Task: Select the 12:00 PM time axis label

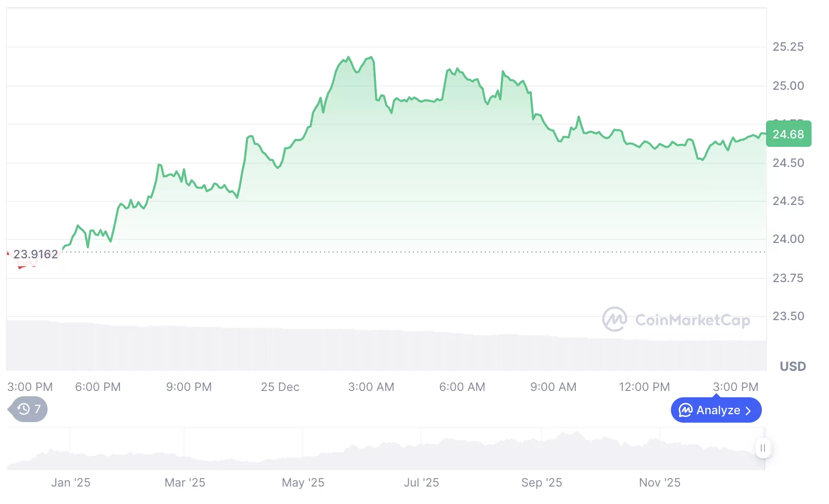Action: click(644, 387)
